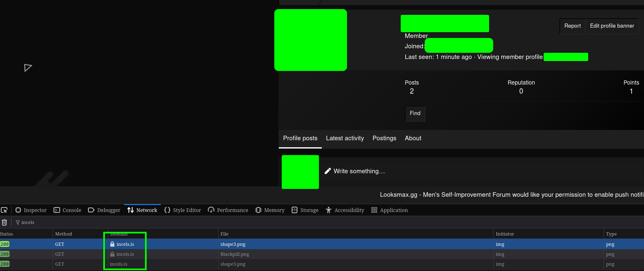Screen dimensions: 644x271
Task: Click the Report button
Action: [572, 26]
